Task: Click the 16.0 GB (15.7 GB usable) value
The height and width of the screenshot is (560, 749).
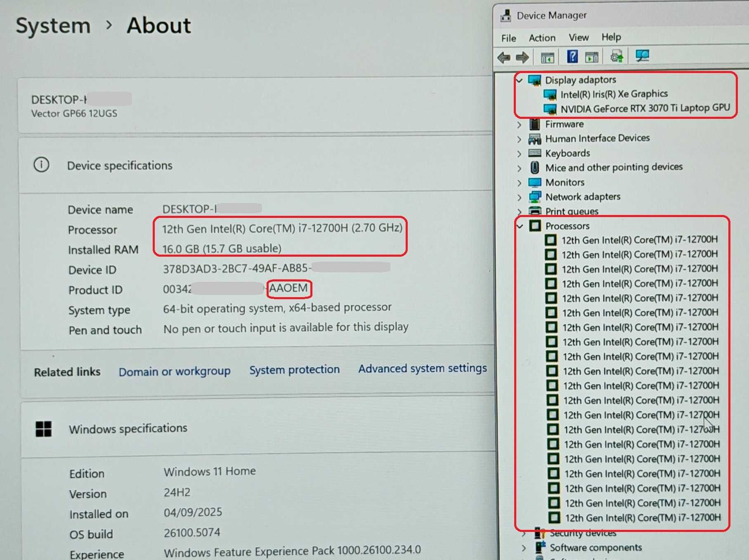Action: click(x=222, y=248)
